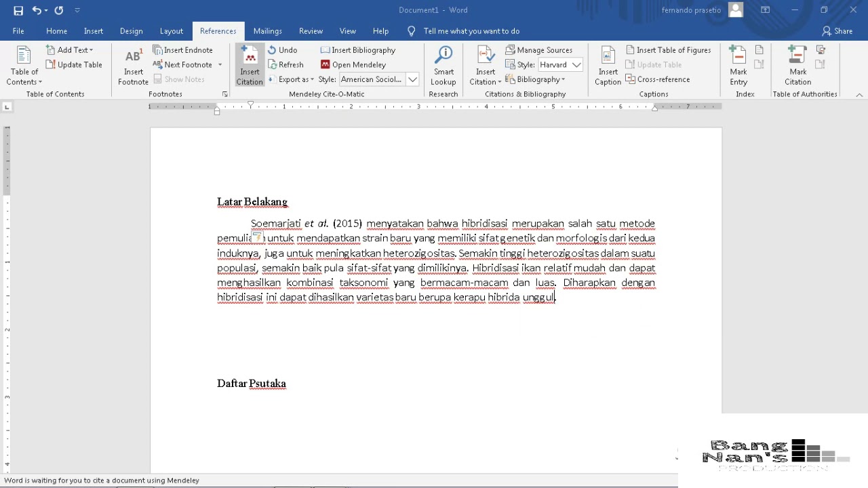Expand the Bibliography dropdown

pos(535,79)
